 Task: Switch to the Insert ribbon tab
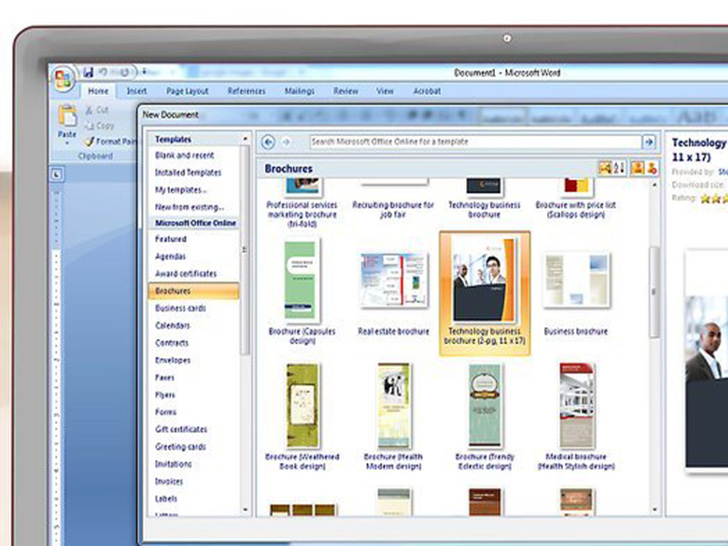[x=136, y=91]
